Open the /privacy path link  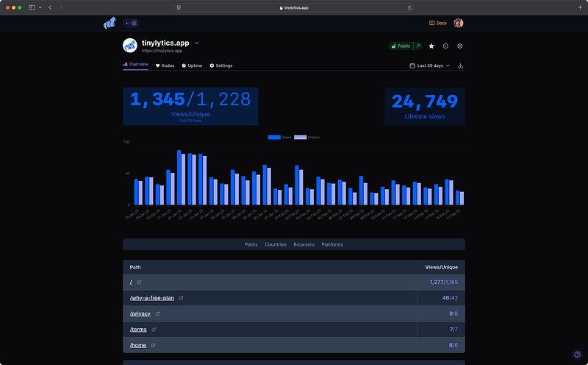tap(140, 313)
